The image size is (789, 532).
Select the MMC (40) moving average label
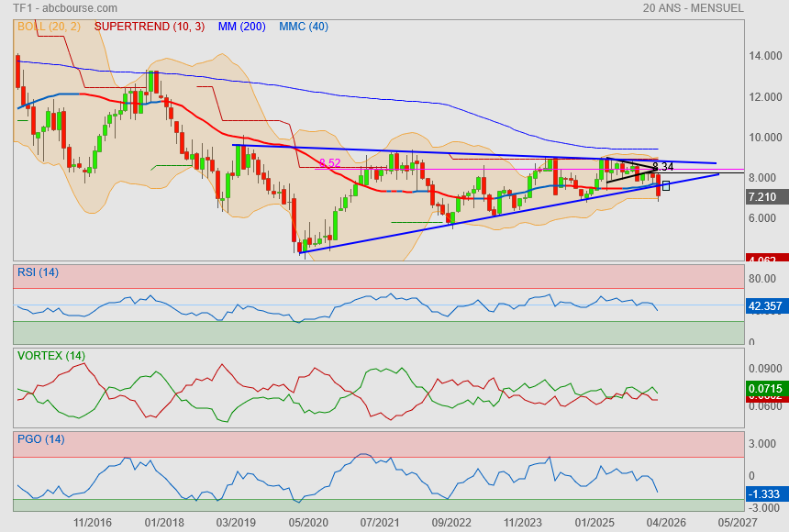pyautogui.click(x=304, y=27)
